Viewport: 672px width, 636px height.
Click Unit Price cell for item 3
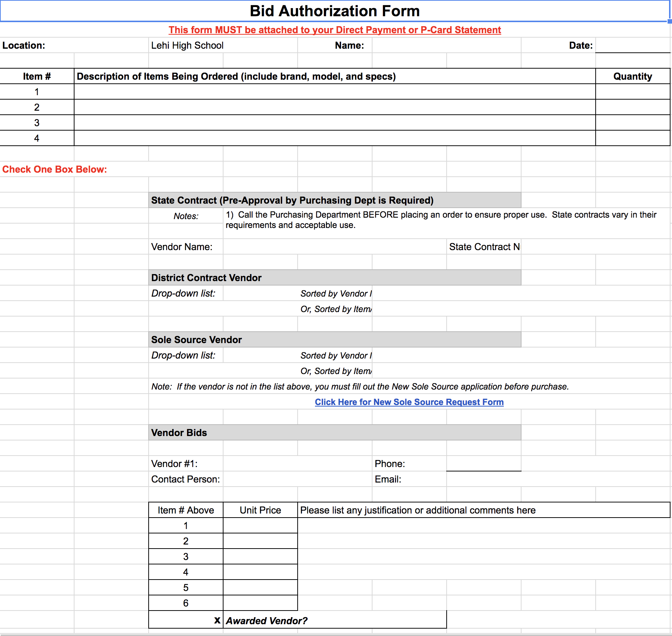(260, 557)
